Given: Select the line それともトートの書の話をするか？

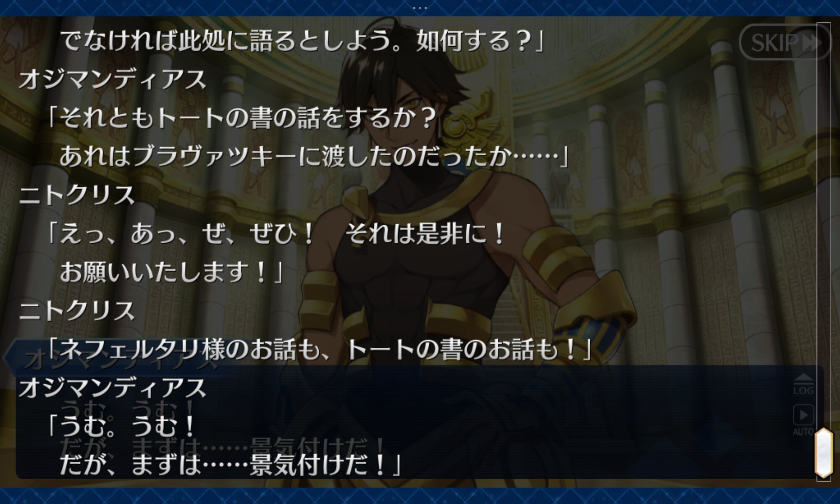Looking at the screenshot, I should click(241, 118).
